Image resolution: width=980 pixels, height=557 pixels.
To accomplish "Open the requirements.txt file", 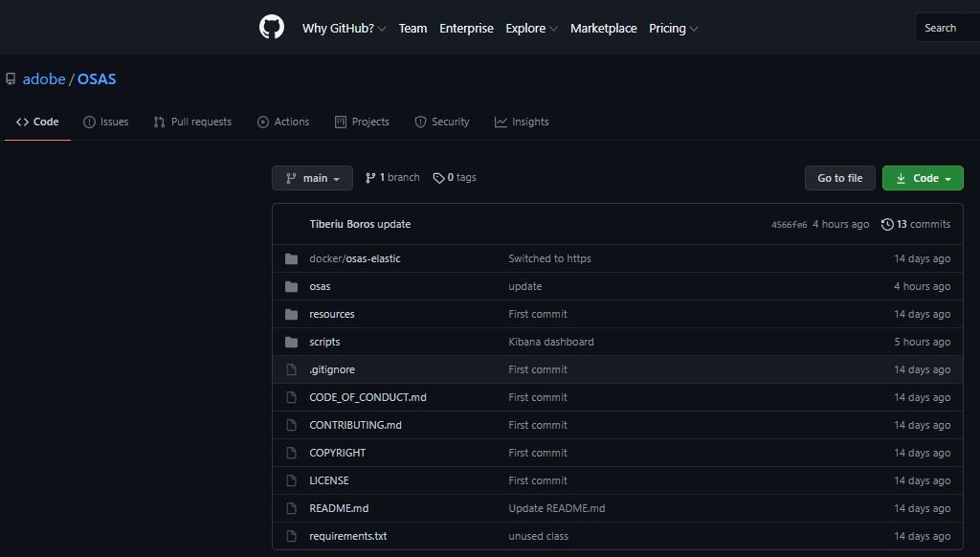I will click(347, 536).
